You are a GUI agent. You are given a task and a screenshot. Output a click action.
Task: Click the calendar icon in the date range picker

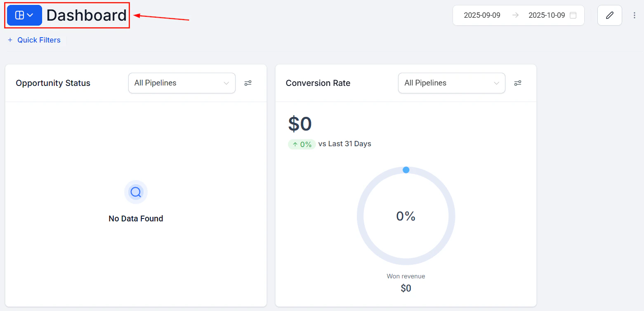point(573,15)
